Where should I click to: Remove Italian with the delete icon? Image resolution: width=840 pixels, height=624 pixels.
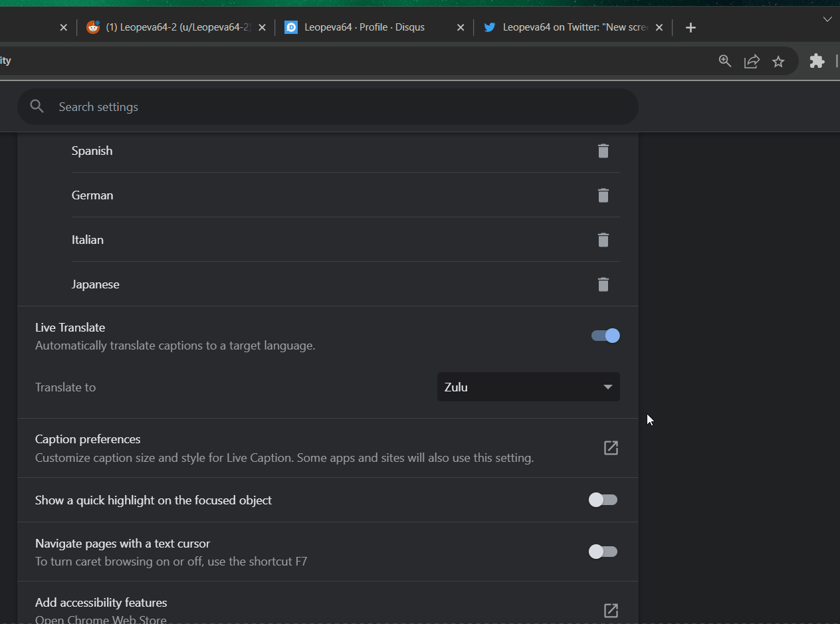click(x=603, y=240)
